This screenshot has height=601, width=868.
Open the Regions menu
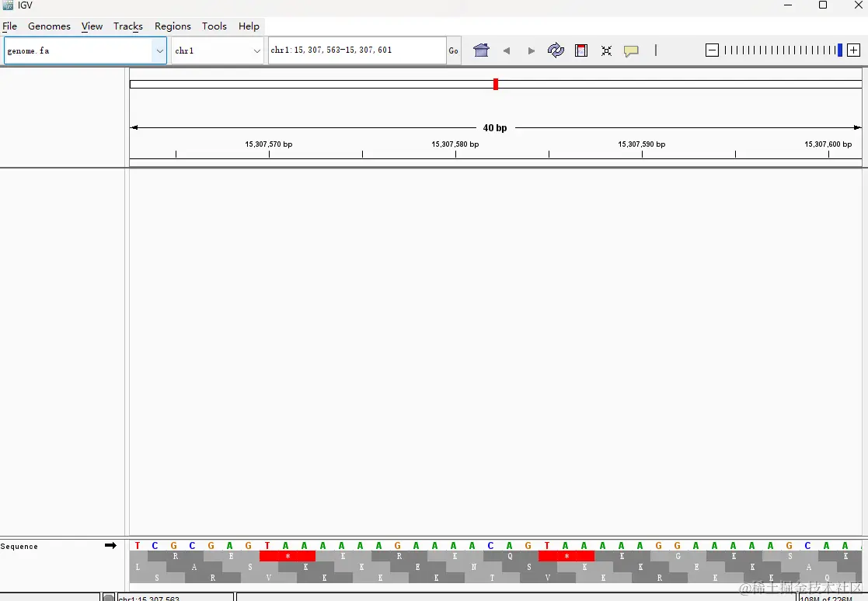pos(173,26)
